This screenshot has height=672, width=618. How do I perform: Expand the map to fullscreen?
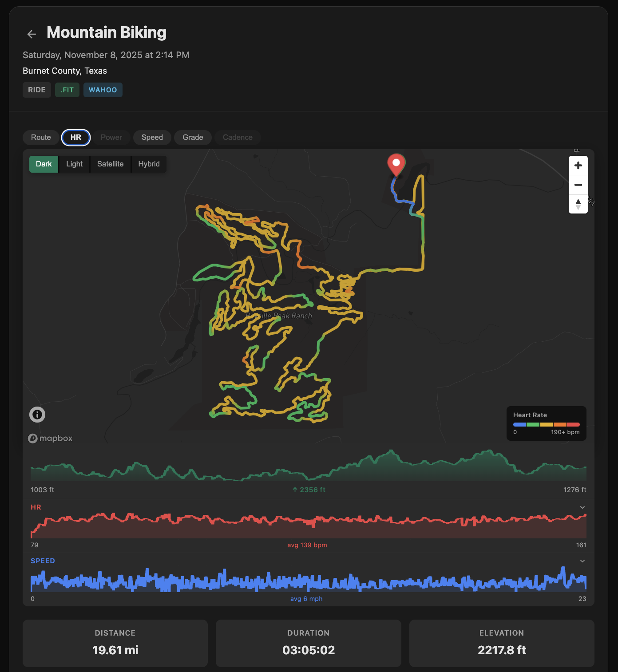click(577, 150)
